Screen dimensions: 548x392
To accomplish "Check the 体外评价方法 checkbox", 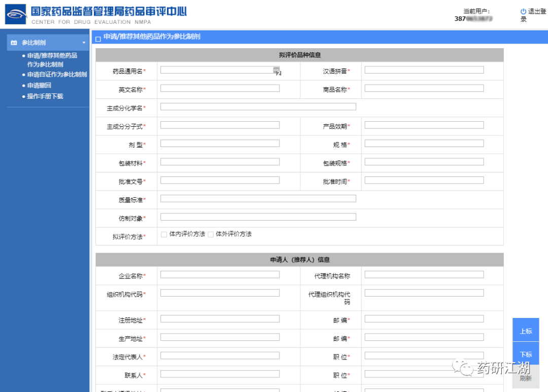I will coord(211,234).
